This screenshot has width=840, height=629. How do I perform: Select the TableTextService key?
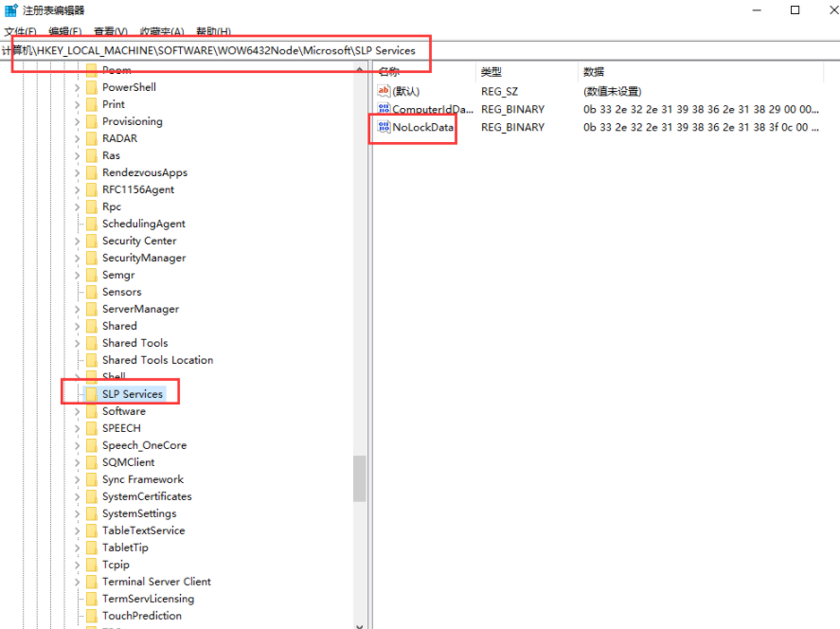(144, 530)
